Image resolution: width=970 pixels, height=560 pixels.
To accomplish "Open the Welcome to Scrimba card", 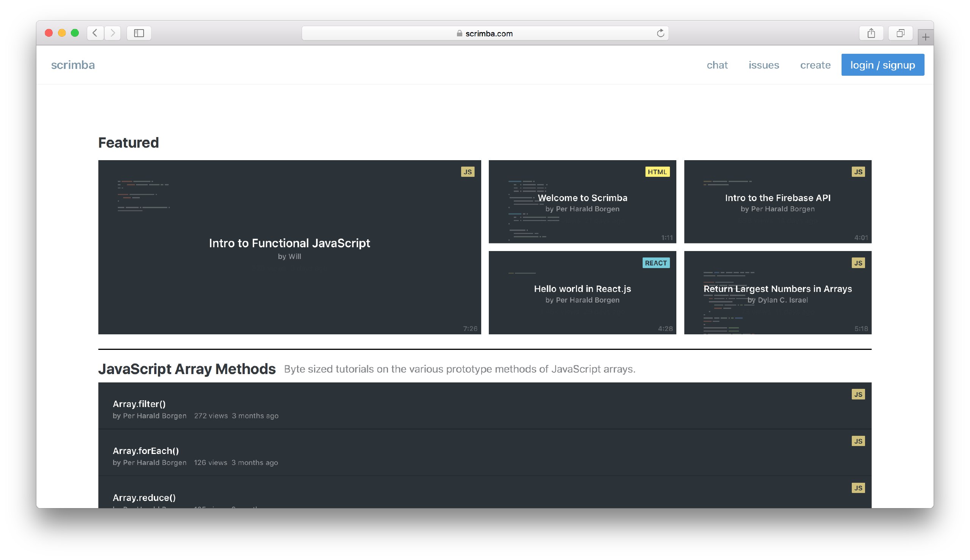I will coord(582,201).
